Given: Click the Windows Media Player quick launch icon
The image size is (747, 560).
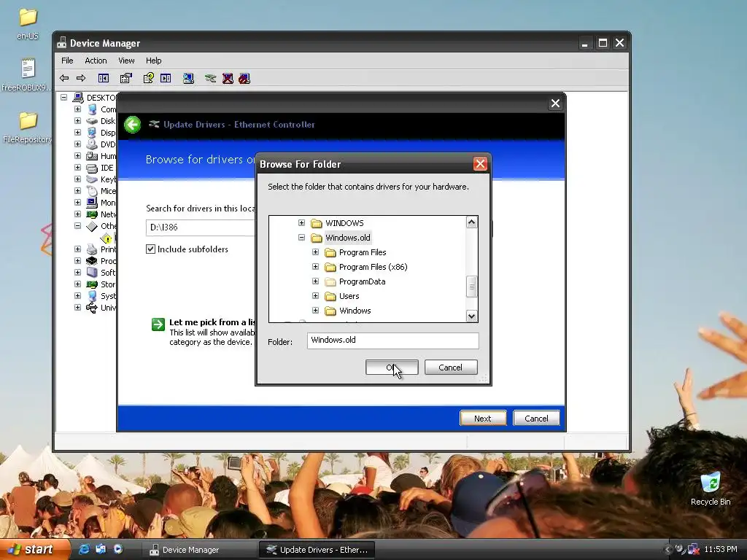Looking at the screenshot, I should coord(117,549).
